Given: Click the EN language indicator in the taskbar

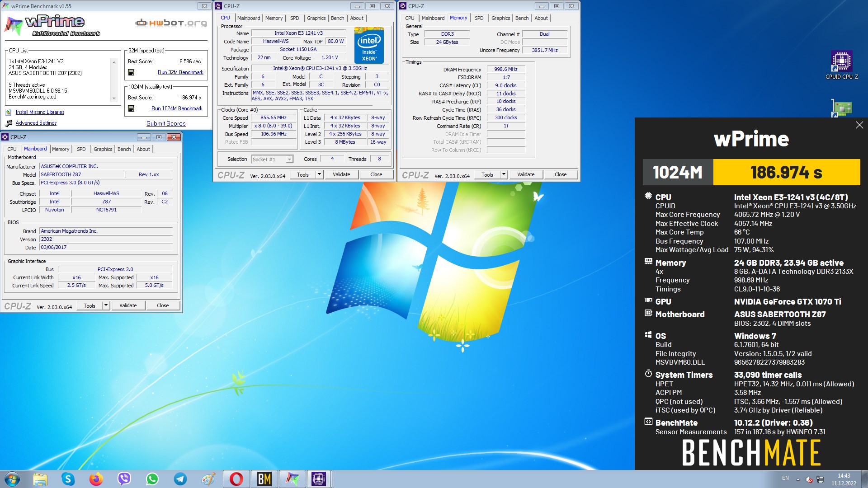Looking at the screenshot, I should [x=785, y=478].
